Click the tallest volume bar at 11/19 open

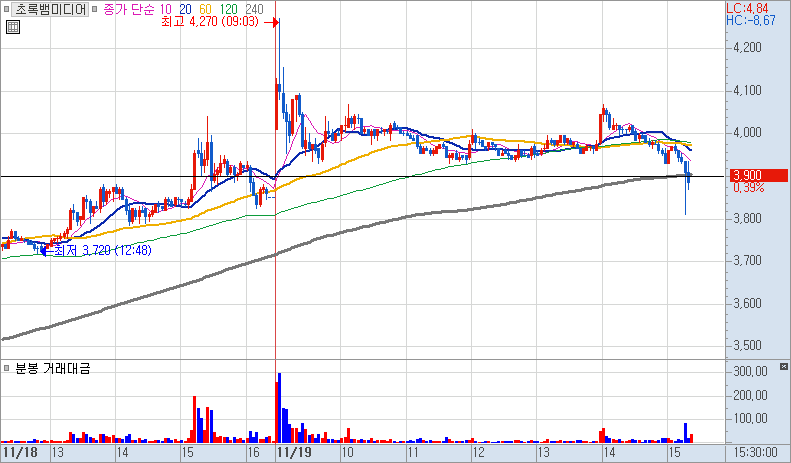pyautogui.click(x=279, y=408)
